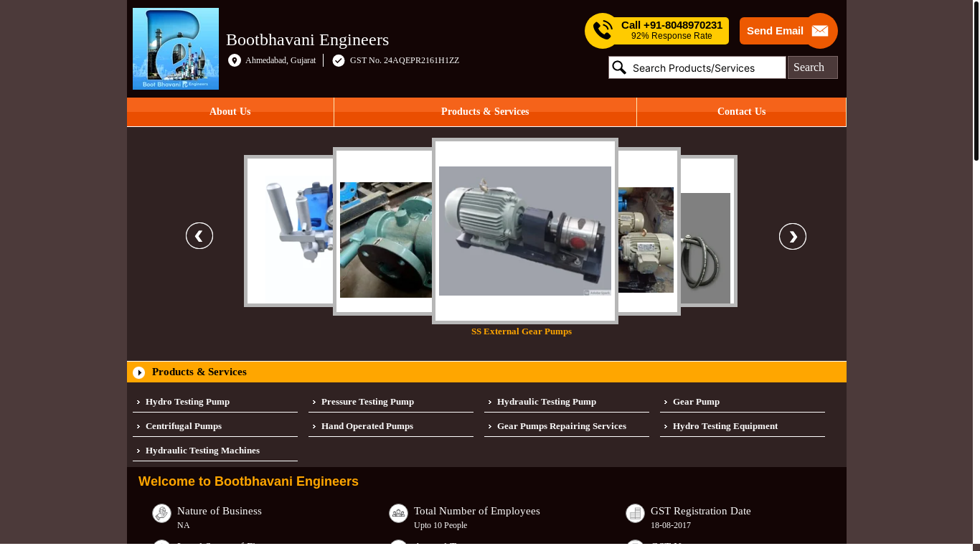Click the location pin icon near Ahmedabad
The width and height of the screenshot is (980, 551).
(x=234, y=60)
